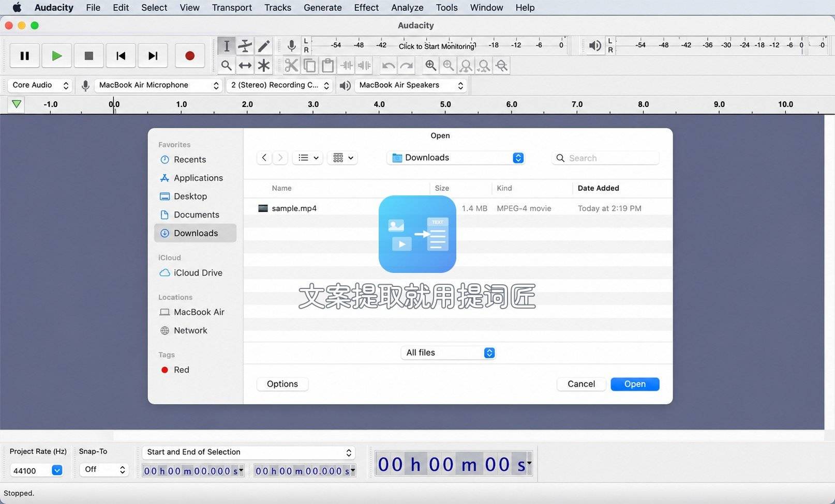Click the Silence Audio toolbar icon
Image resolution: width=835 pixels, height=504 pixels.
click(x=365, y=66)
